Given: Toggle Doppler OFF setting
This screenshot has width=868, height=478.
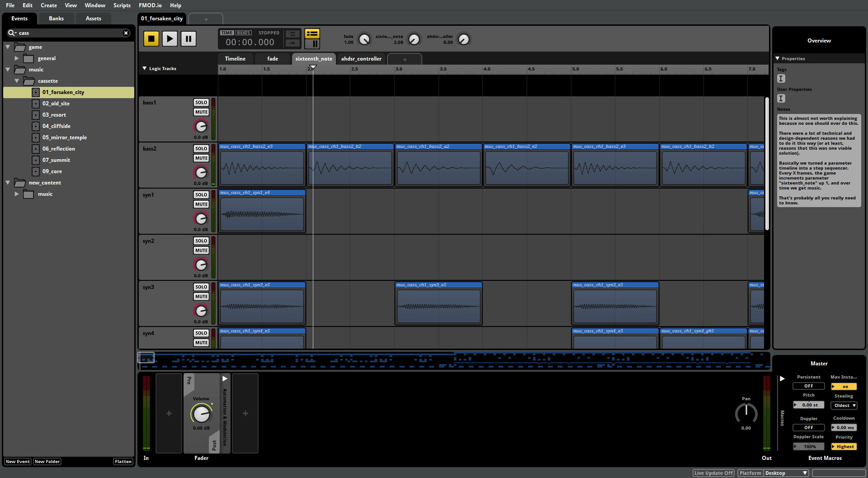Looking at the screenshot, I should (808, 428).
